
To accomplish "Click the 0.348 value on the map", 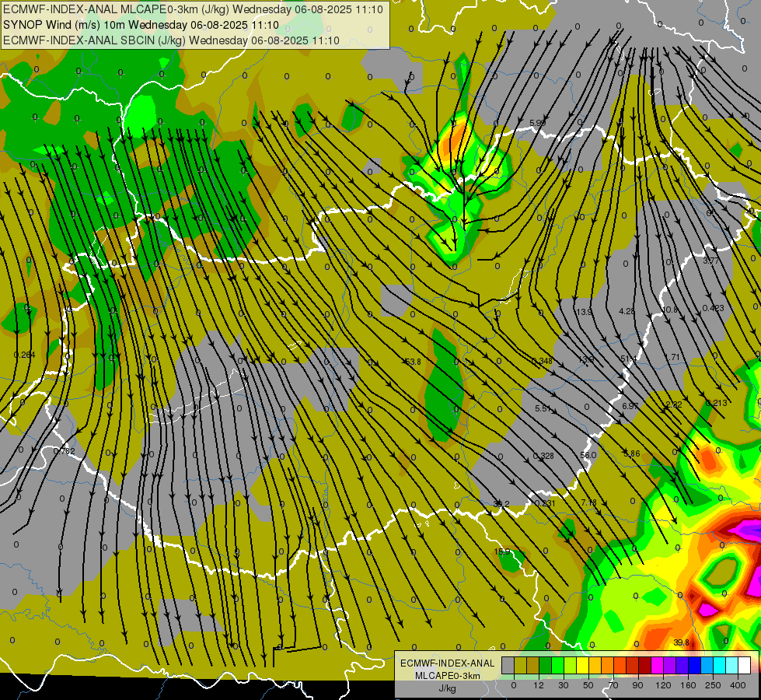I will 542,360.
